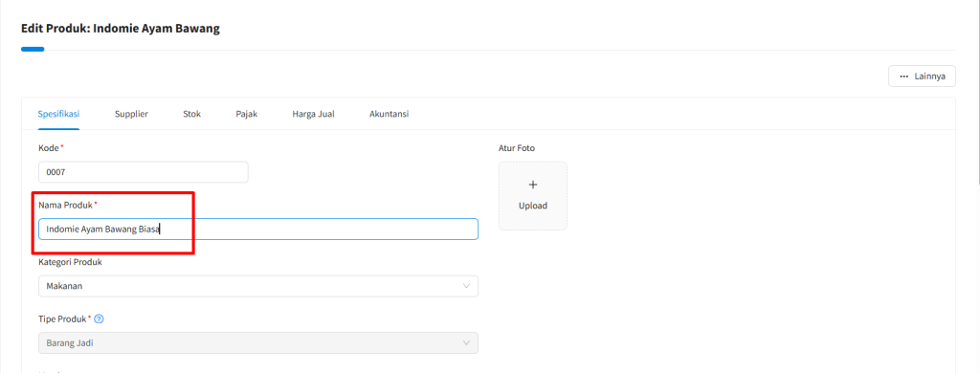Click the Kode field label
This screenshot has width=980, height=373.
(49, 148)
